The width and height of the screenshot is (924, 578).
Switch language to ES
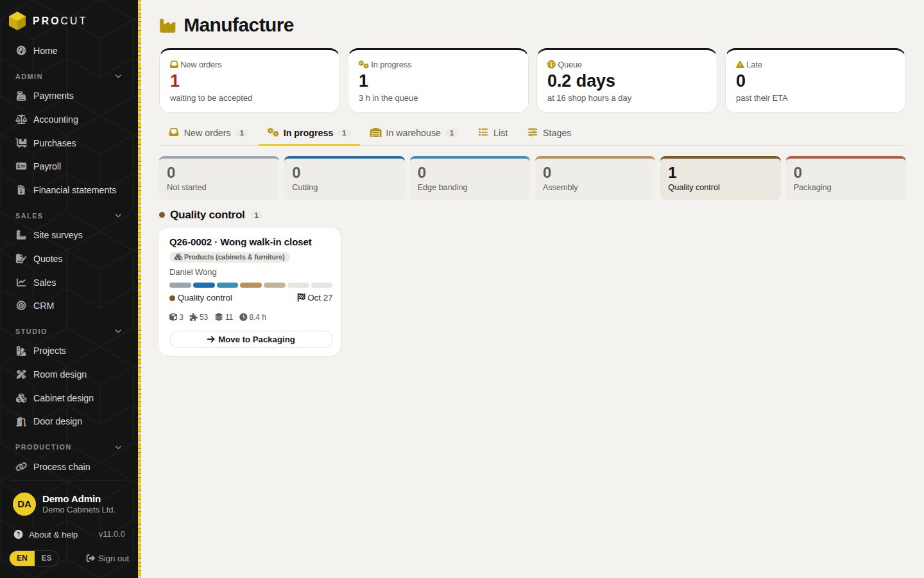tap(46, 558)
